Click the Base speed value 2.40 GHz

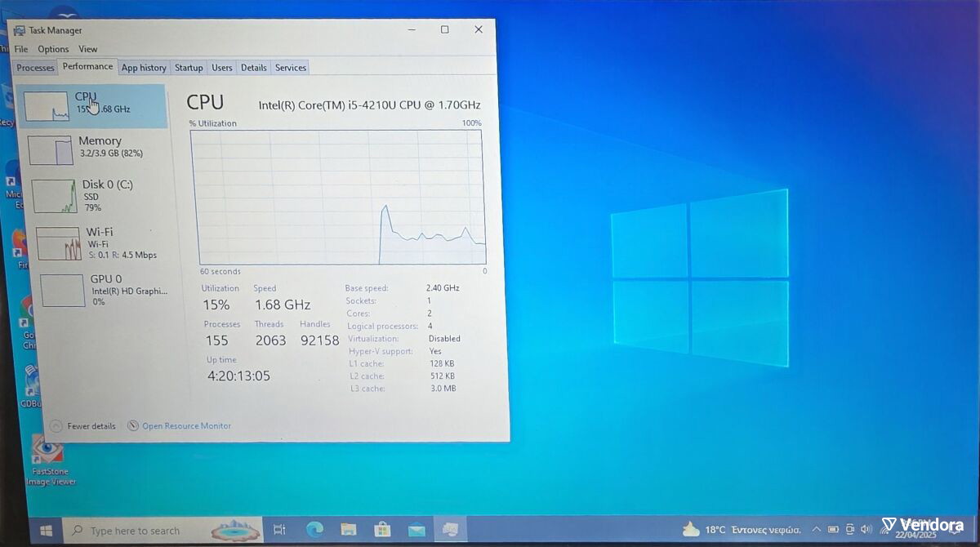pos(443,288)
